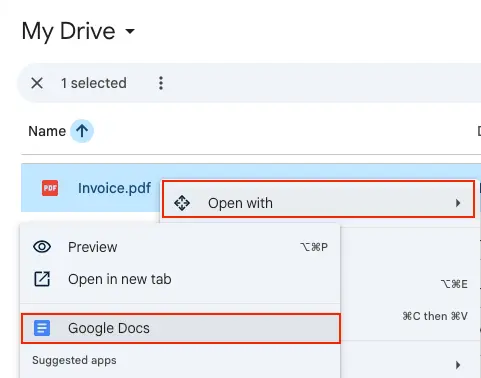Click the red PDF file icon
This screenshot has height=378, width=481.
(50, 188)
